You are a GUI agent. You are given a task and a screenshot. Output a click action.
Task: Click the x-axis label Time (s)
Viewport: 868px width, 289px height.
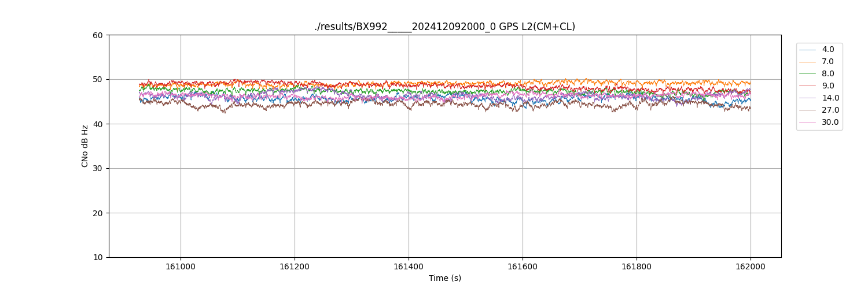click(x=444, y=278)
